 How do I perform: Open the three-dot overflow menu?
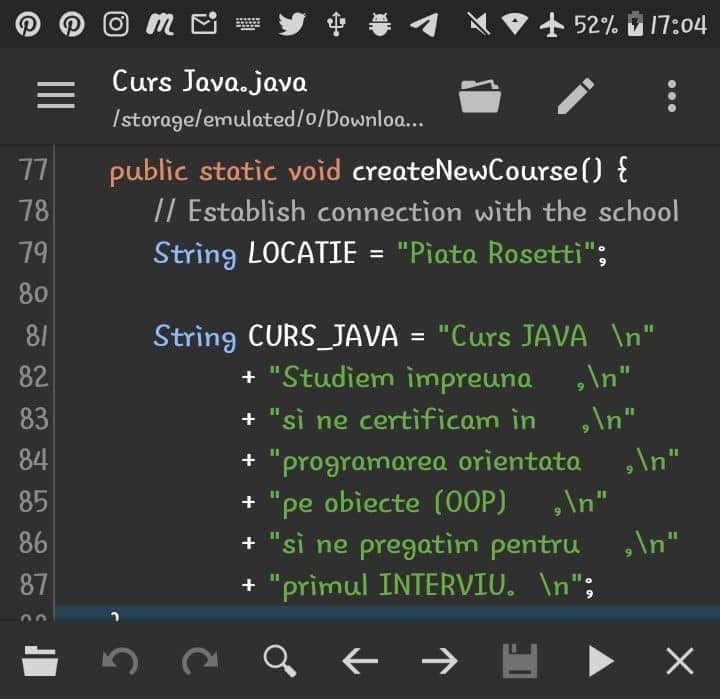(671, 96)
